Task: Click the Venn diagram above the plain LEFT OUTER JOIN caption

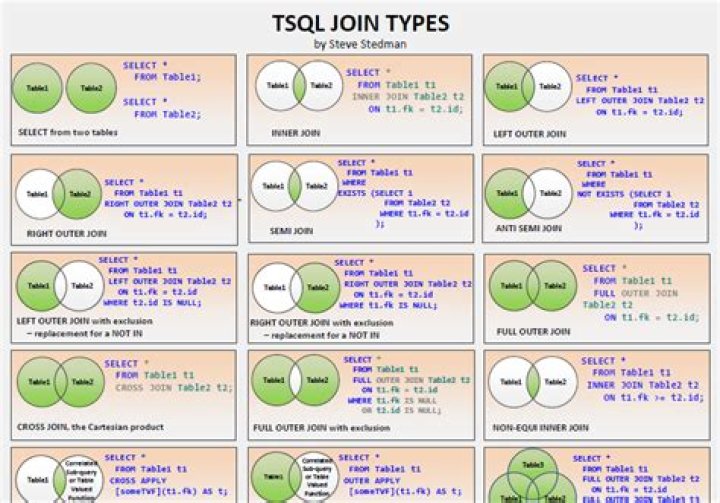Action: click(528, 87)
